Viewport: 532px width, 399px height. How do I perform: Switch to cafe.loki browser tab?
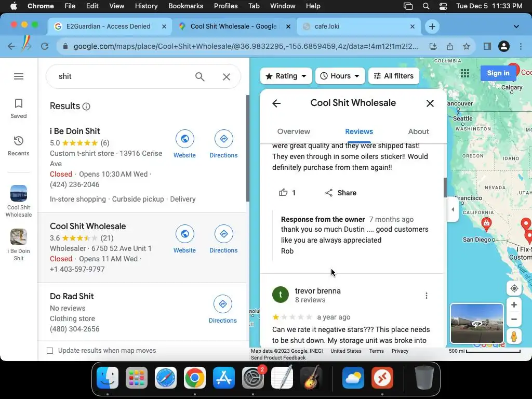(359, 26)
